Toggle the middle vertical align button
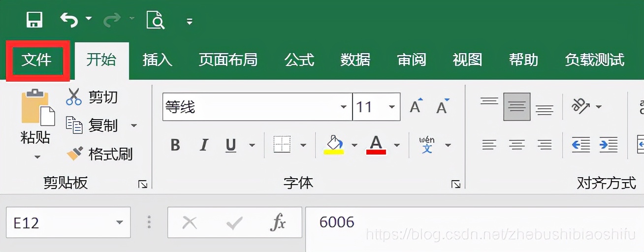Viewport: 644px width, 252px height. (517, 106)
